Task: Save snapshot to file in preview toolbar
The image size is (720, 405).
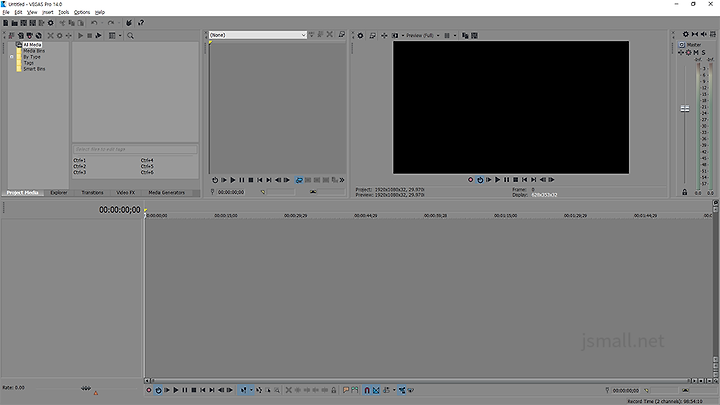Action: coord(474,35)
